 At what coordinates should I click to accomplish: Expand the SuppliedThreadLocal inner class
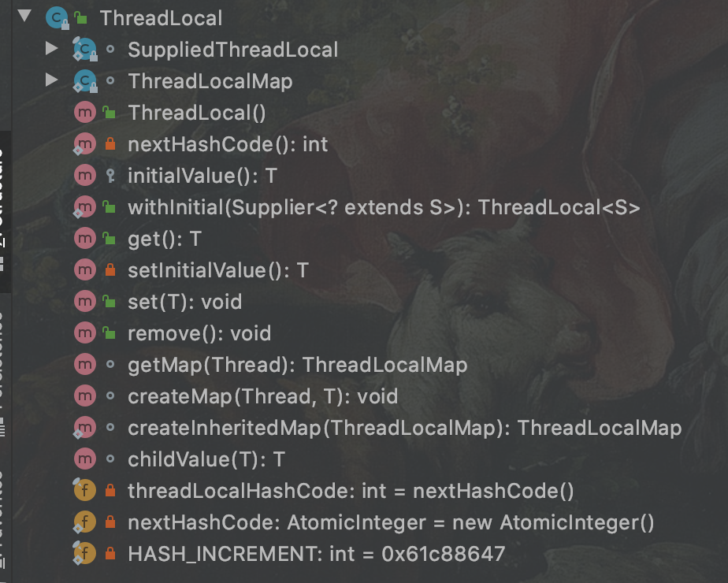[51, 48]
